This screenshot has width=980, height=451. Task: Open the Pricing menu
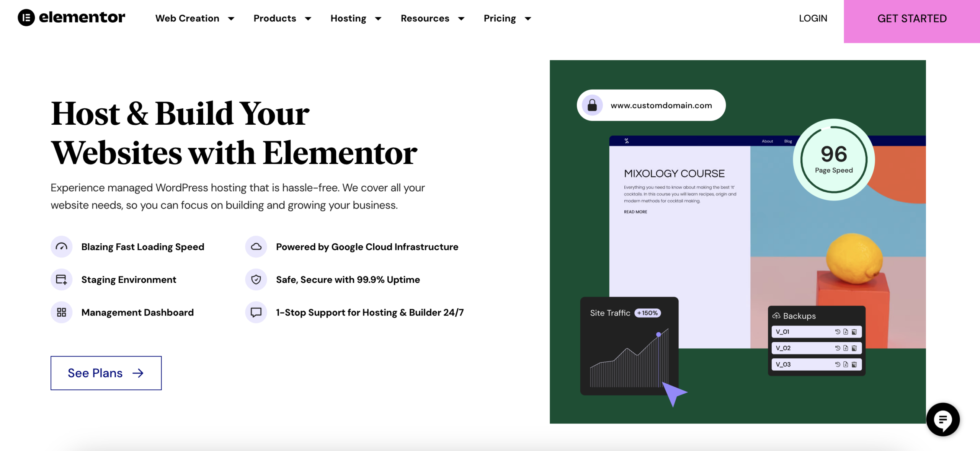tap(507, 18)
